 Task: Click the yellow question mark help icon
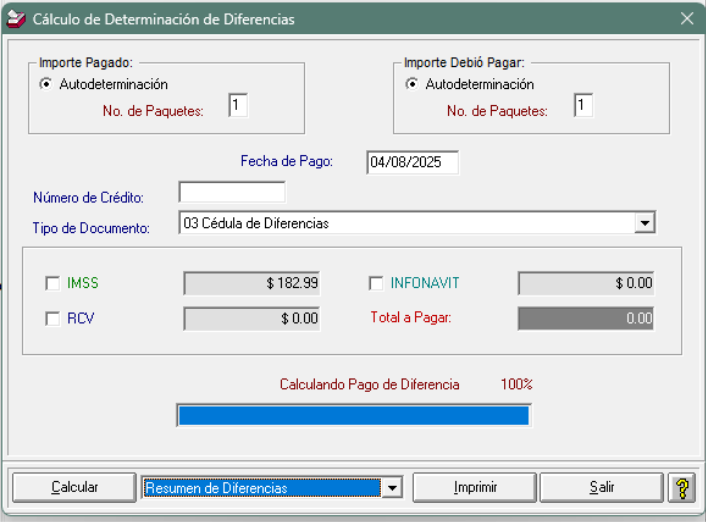(x=682, y=488)
